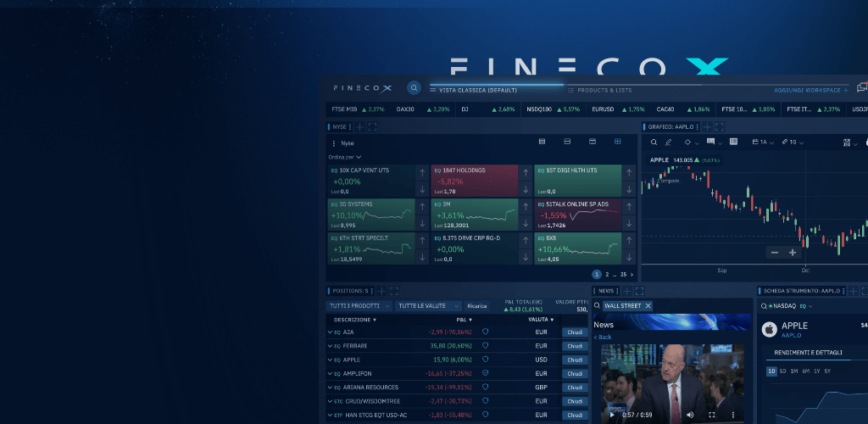Select the NYSE panel tab
Viewport: 868px width, 424px height.
pyautogui.click(x=339, y=127)
